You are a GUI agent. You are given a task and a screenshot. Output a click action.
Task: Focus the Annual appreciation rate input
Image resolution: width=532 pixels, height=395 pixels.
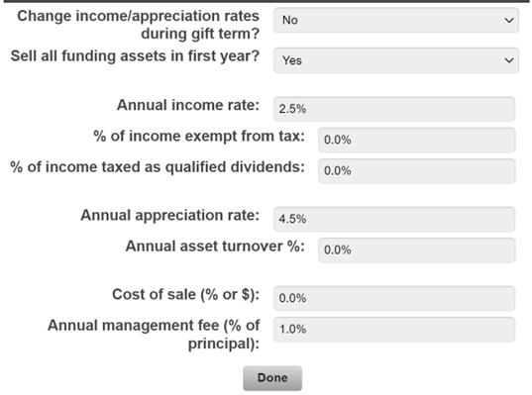coord(394,219)
